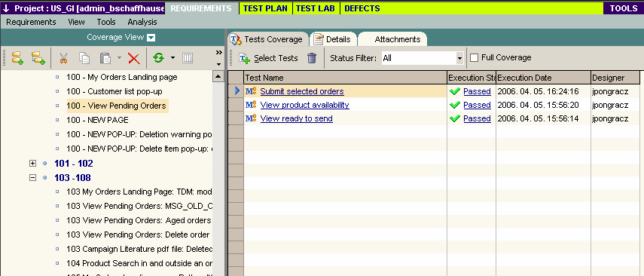Click the Paste clipboard icon
The height and width of the screenshot is (276, 644).
pyautogui.click(x=105, y=58)
